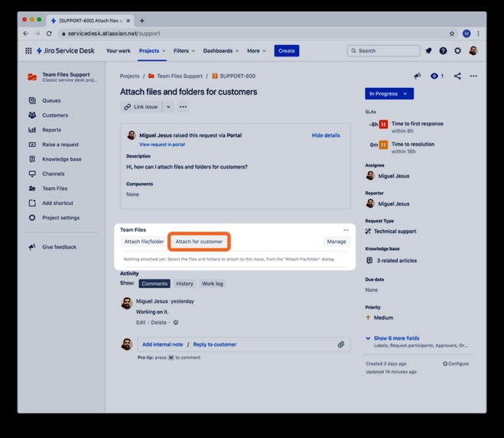Open the issue actions ellipsis at top right
Screen dimensions: 504x438
[x=473, y=76]
